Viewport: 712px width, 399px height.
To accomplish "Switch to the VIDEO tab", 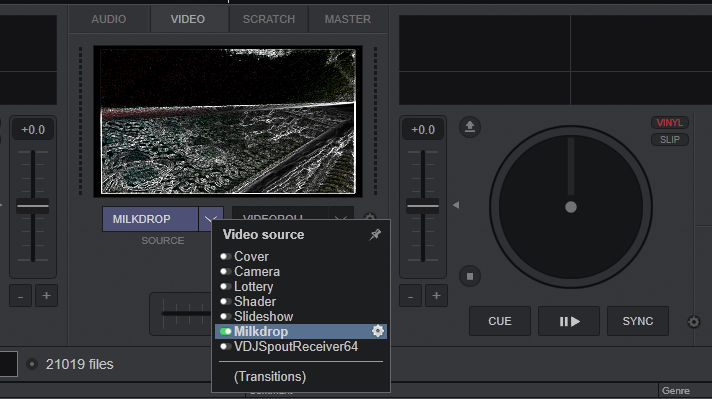I will tap(188, 19).
